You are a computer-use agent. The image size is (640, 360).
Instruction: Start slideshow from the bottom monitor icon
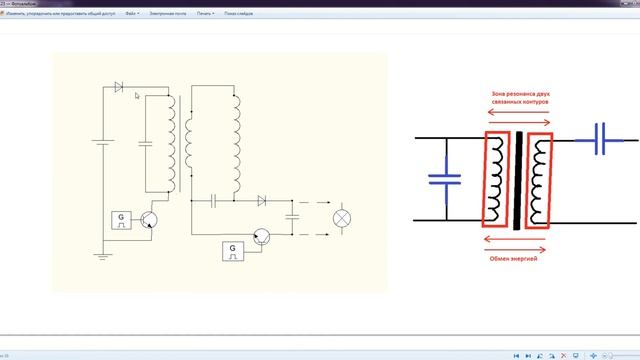tap(576, 356)
